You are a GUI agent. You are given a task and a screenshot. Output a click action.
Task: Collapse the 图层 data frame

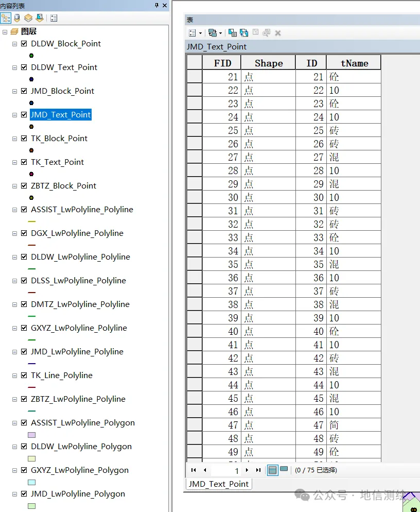point(5,32)
